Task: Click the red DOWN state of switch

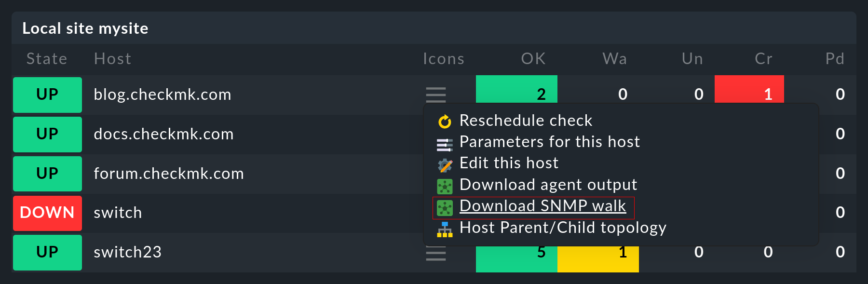Action: [47, 213]
